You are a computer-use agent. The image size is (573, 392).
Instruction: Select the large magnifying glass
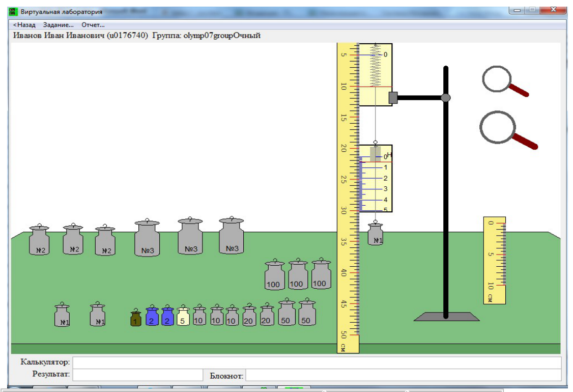[508, 130]
